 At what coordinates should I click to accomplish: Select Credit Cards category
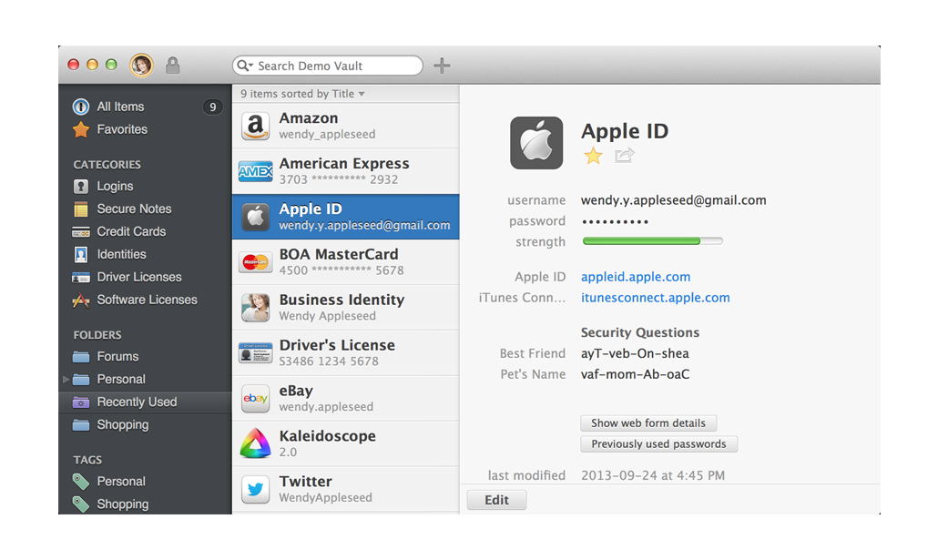coord(132,231)
